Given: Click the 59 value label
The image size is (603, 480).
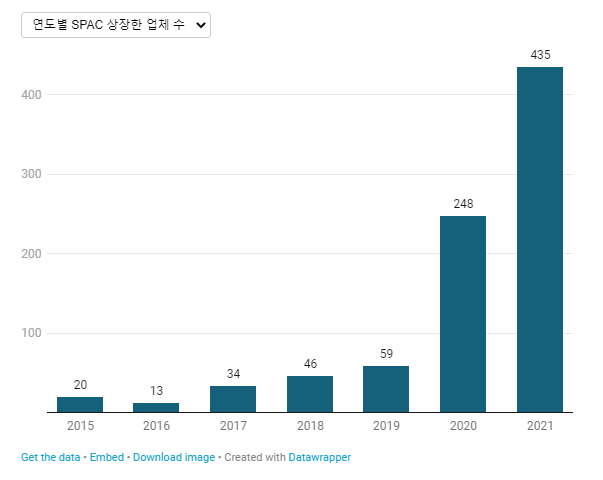Looking at the screenshot, I should point(386,353).
